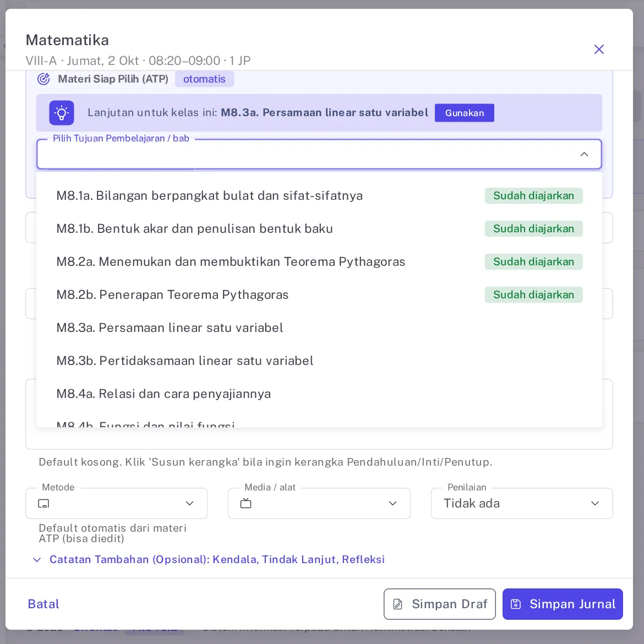Click the target icon beside Materi Siap Pilih

[43, 79]
